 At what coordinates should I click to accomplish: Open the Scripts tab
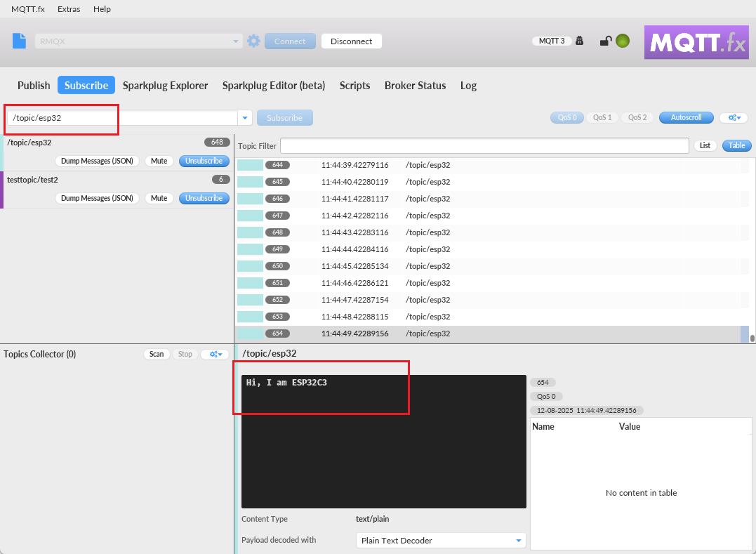click(355, 86)
